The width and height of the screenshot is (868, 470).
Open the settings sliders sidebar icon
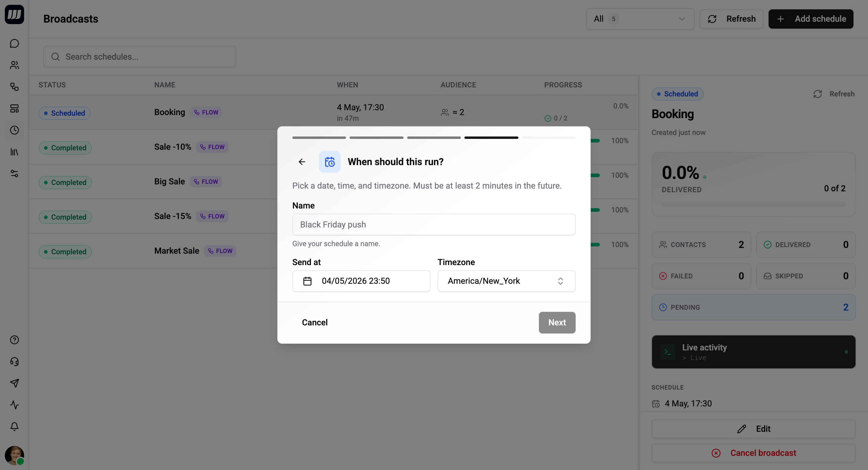14,174
